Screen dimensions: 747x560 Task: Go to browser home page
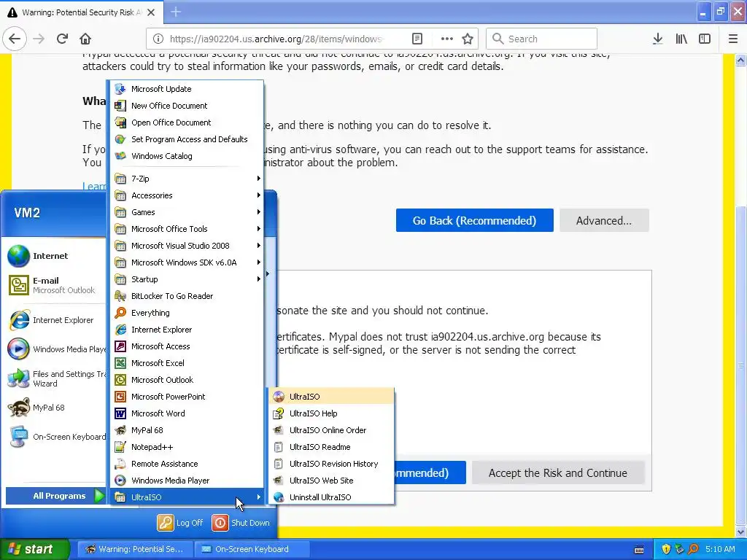[x=85, y=39]
